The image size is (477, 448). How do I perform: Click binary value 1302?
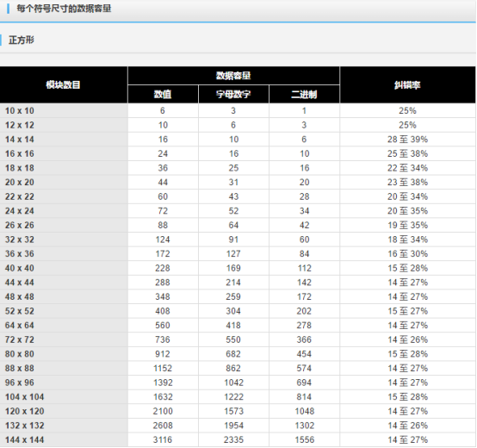(x=304, y=426)
